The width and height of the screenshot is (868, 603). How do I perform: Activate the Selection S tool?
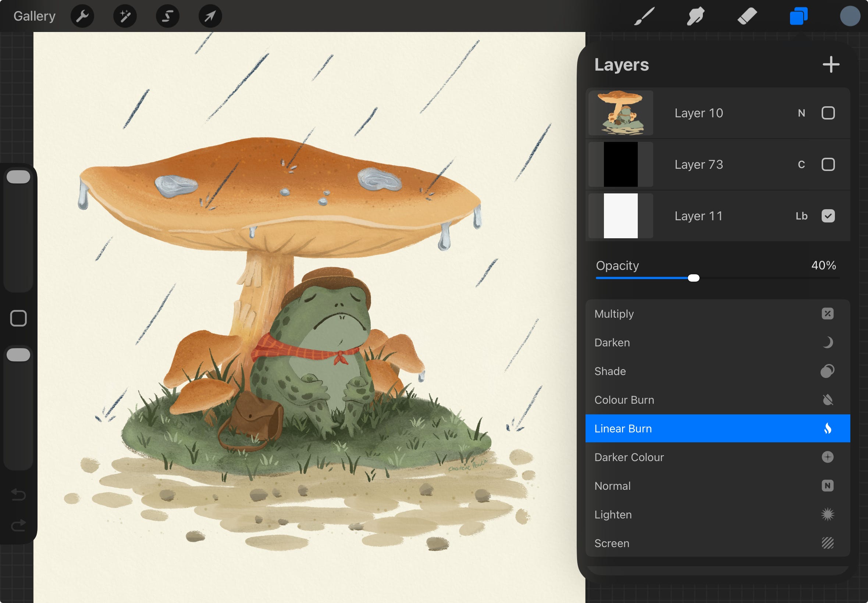point(167,16)
